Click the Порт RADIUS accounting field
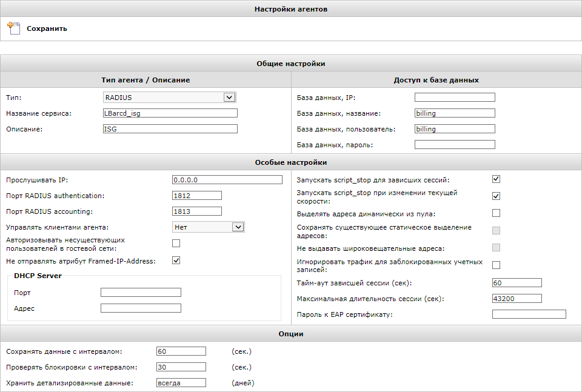 [197, 211]
